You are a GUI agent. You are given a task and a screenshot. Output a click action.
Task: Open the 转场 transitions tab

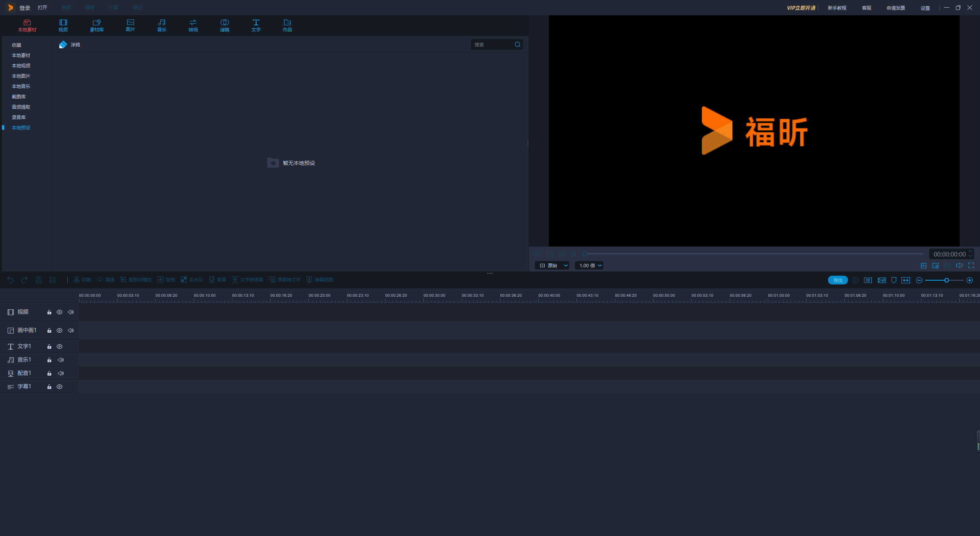pos(193,26)
